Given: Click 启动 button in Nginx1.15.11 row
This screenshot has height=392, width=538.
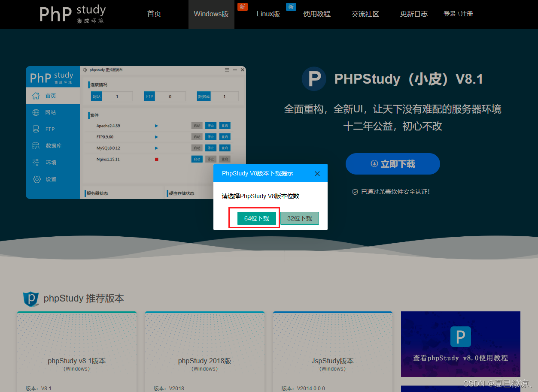Looking at the screenshot, I should 197,159.
